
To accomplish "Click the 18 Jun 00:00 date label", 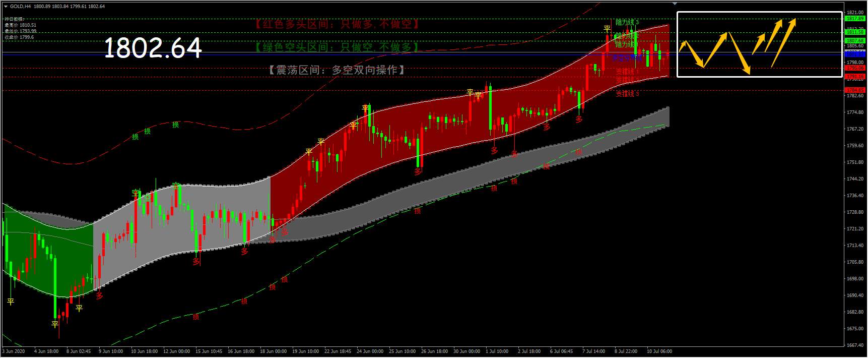I will [274, 351].
